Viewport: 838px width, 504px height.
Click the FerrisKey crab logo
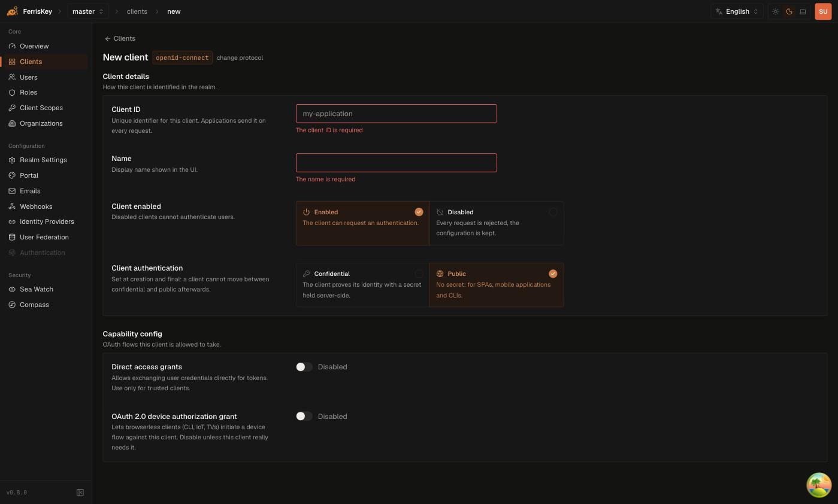[x=12, y=11]
